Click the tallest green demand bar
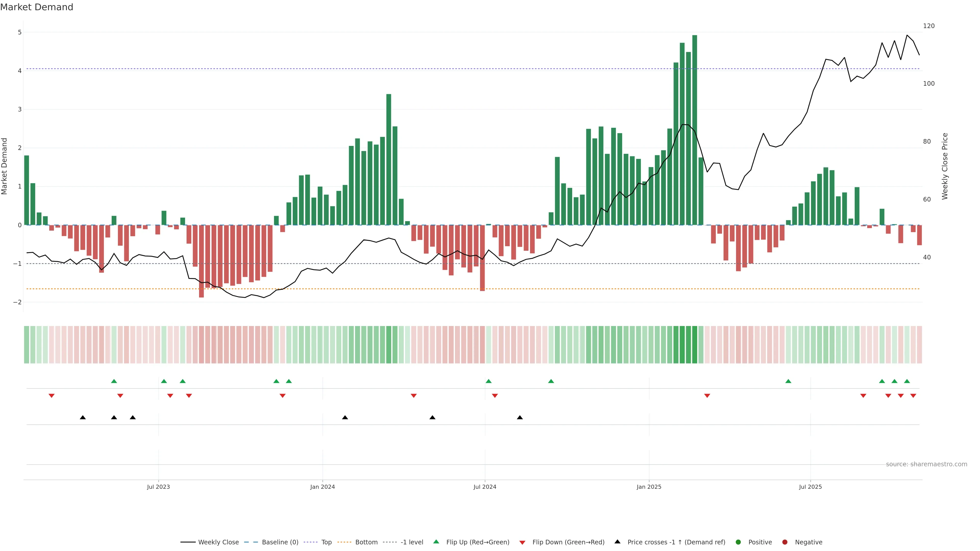The width and height of the screenshot is (980, 551). coord(695,129)
